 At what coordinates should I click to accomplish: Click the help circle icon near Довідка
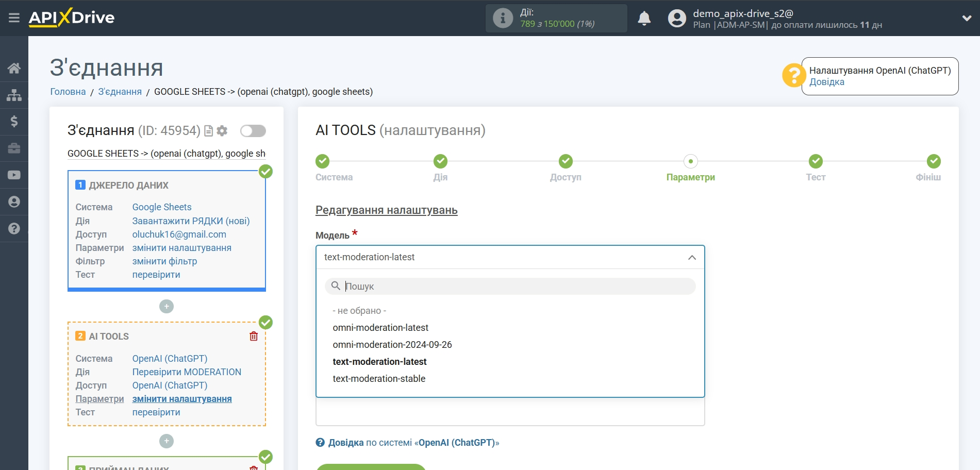[x=320, y=443]
